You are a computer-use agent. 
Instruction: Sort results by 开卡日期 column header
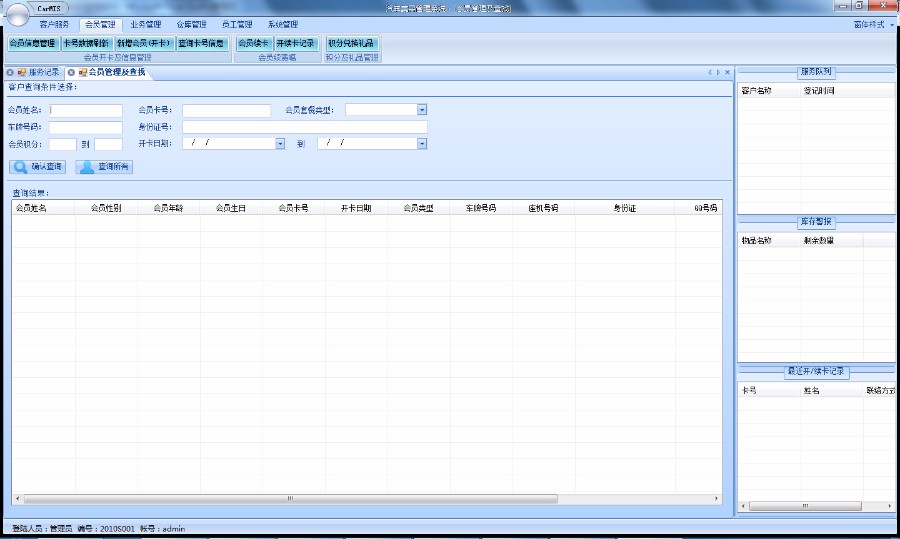(x=356, y=208)
